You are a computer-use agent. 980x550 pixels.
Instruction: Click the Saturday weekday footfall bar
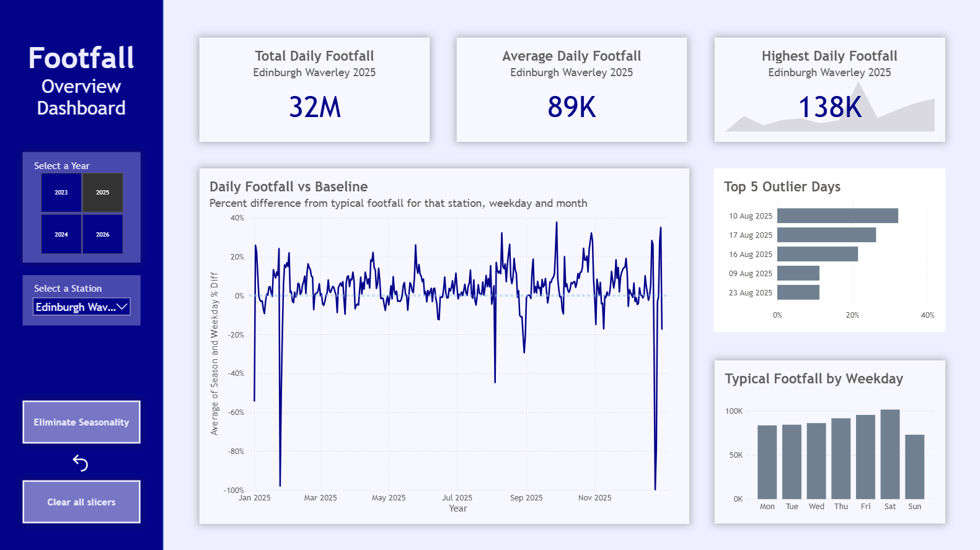890,454
